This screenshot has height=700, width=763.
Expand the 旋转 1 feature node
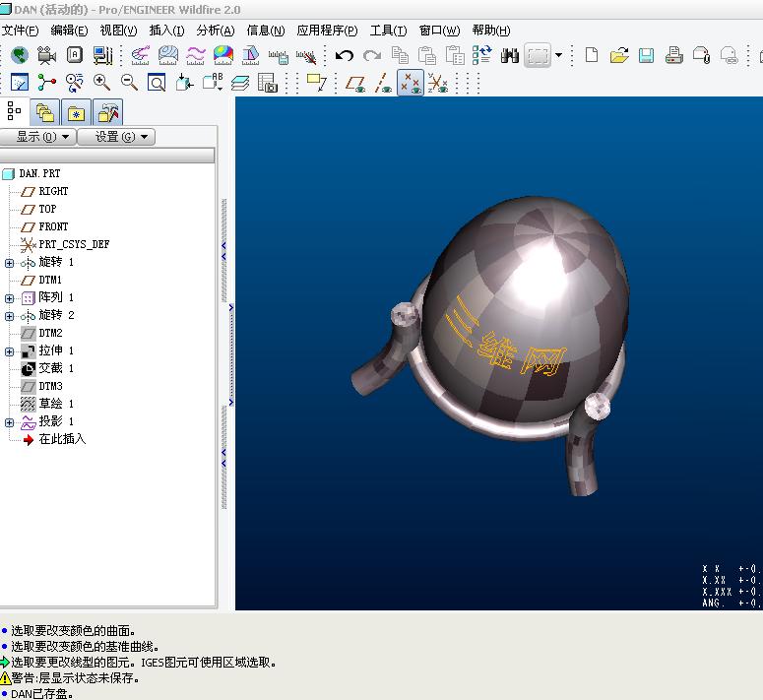[x=9, y=263]
